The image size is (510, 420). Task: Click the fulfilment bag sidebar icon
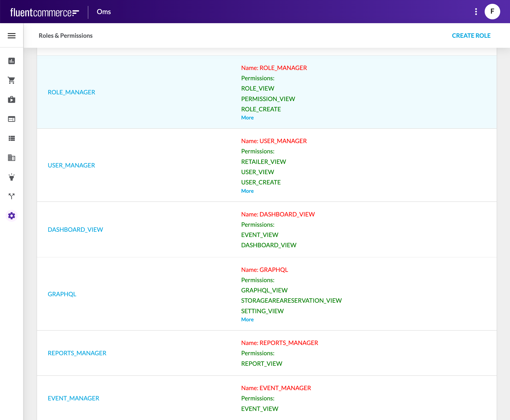click(x=12, y=99)
